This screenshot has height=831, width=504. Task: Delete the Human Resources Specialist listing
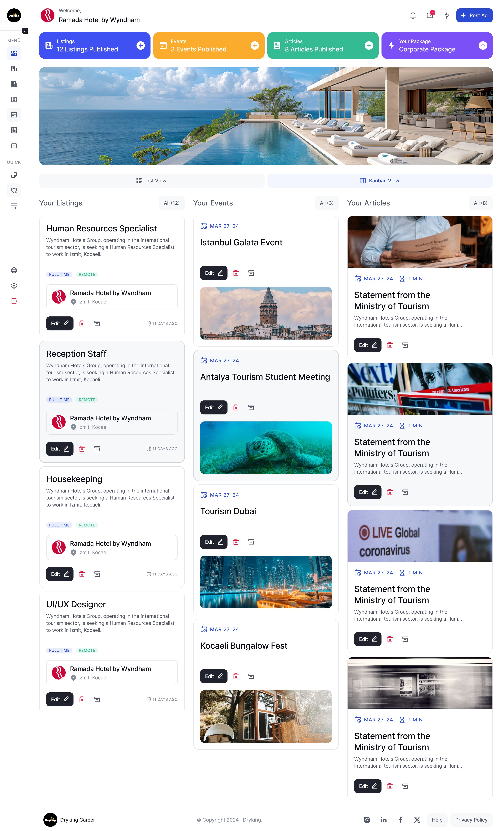82,323
